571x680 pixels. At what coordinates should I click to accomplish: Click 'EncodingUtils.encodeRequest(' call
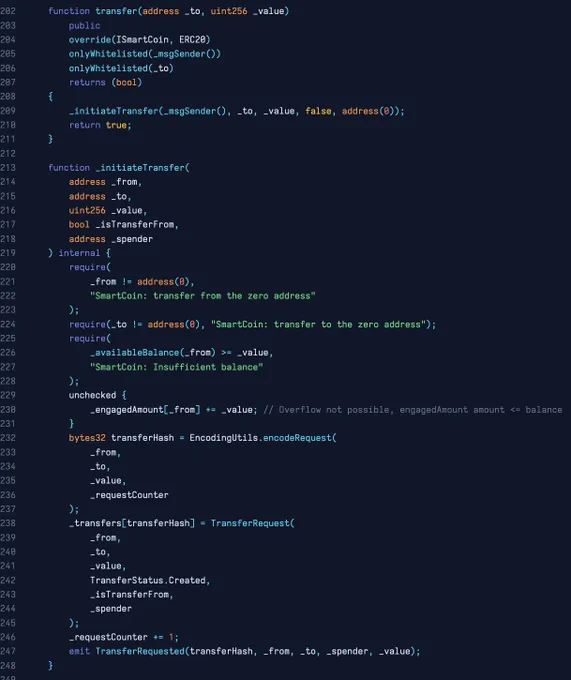pos(263,438)
